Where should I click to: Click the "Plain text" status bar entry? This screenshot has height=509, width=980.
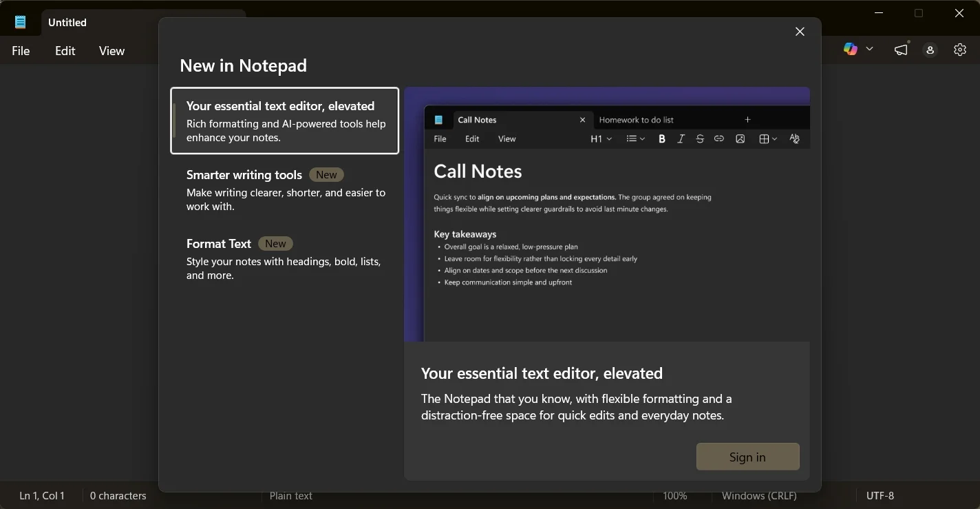pyautogui.click(x=291, y=495)
